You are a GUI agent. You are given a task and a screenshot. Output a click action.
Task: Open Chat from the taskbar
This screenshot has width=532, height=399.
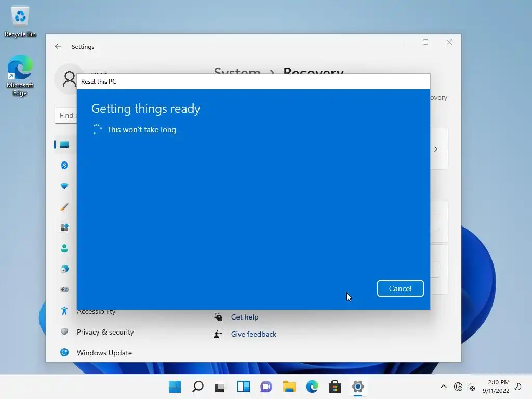pos(266,387)
